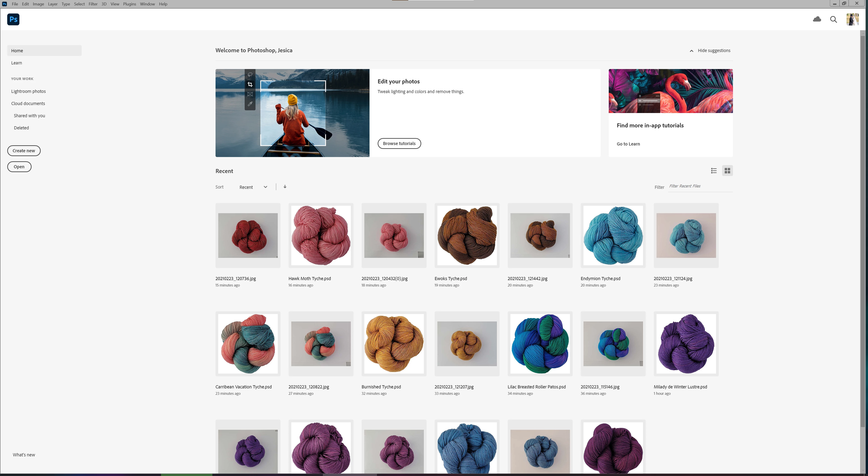The height and width of the screenshot is (476, 868).
Task: Select Cloud documents in sidebar
Action: tap(28, 104)
